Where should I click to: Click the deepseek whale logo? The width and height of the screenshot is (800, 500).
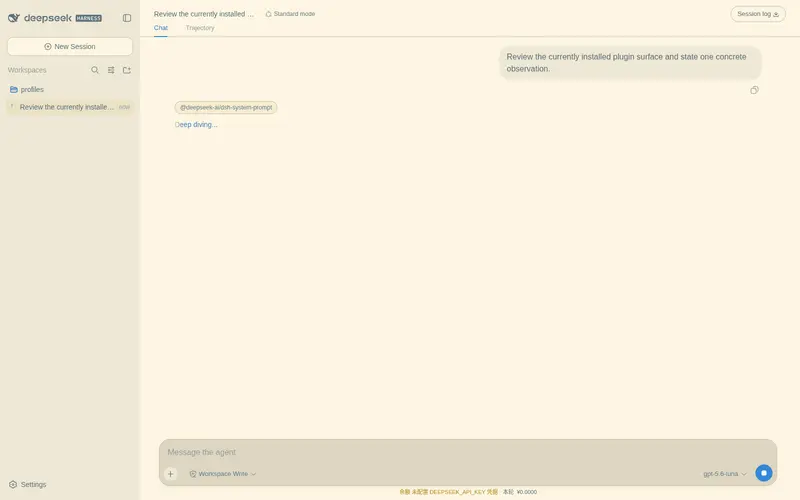[14, 18]
